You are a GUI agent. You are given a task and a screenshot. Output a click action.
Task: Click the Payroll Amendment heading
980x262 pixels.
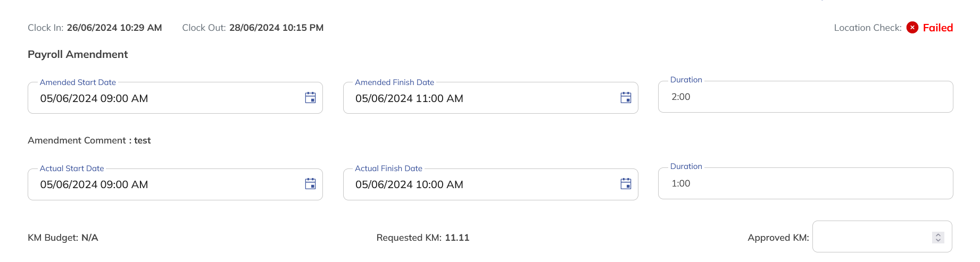[x=78, y=54]
